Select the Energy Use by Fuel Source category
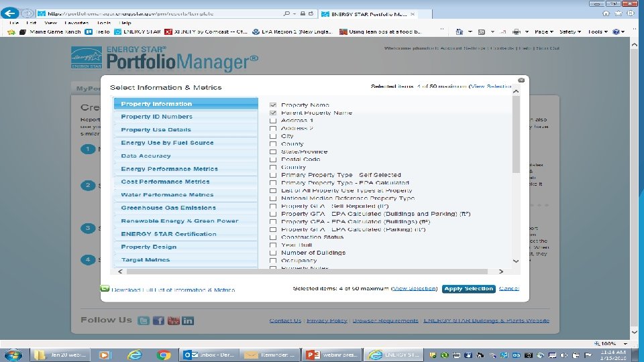The width and height of the screenshot is (644, 362). point(186,143)
